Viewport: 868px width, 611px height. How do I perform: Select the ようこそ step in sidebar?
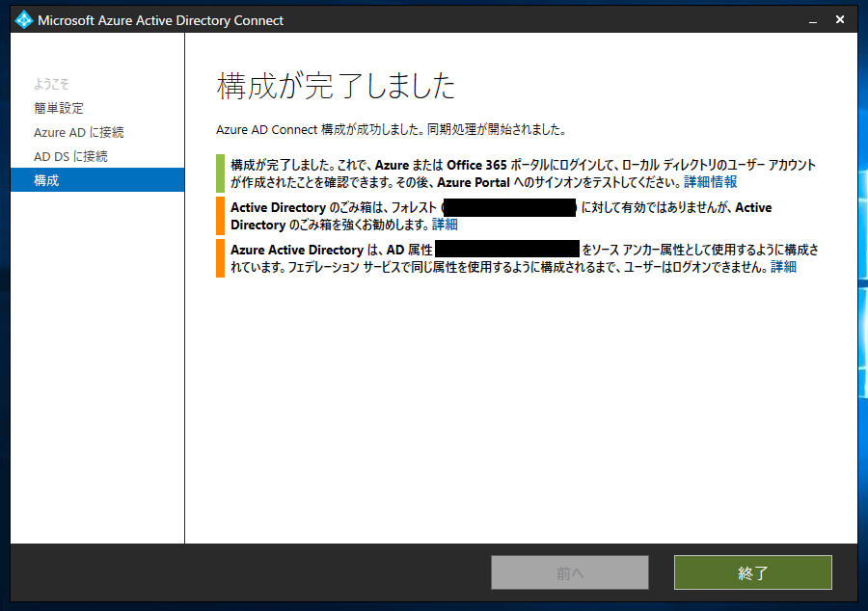coord(51,84)
